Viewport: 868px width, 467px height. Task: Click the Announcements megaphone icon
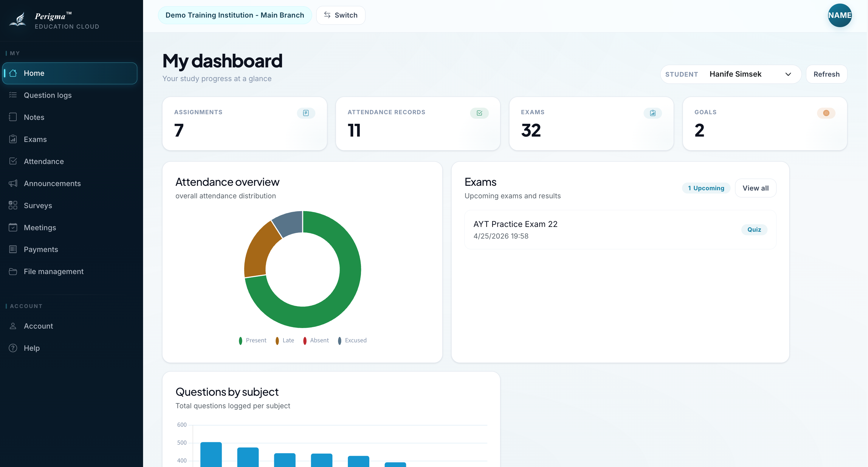pyautogui.click(x=13, y=183)
